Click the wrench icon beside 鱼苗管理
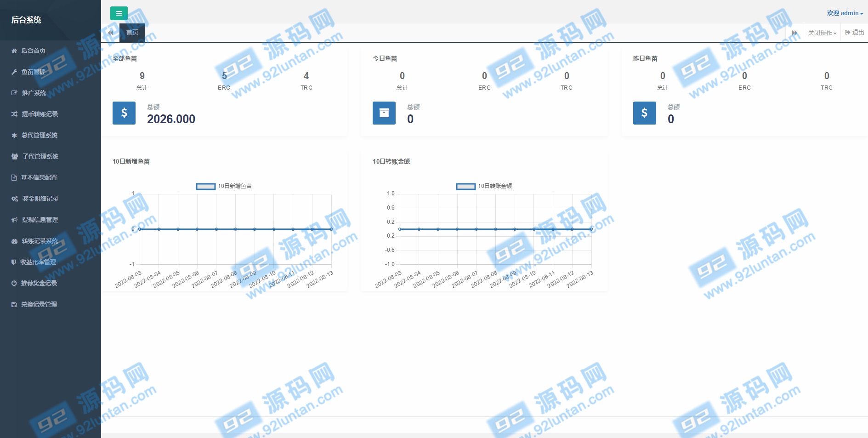The image size is (868, 438). [x=14, y=72]
